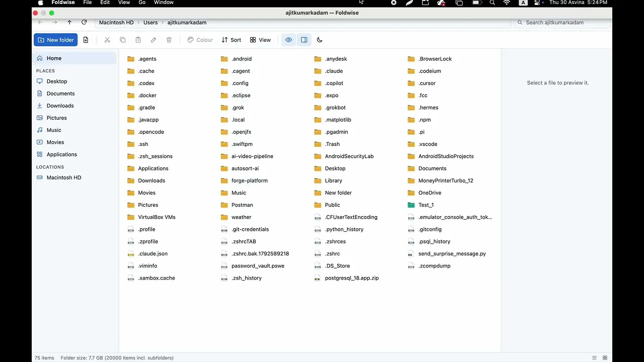This screenshot has height=362, width=644.
Task: Open the Window menu
Action: 164,3
